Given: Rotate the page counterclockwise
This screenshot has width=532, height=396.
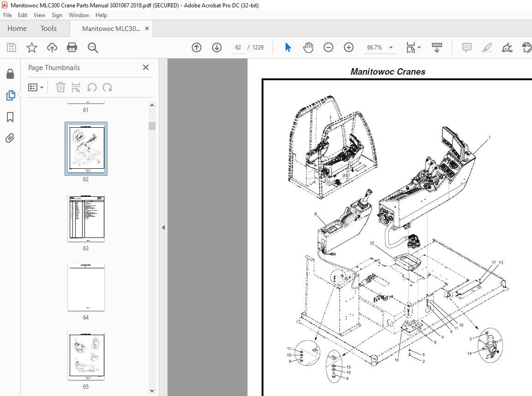Looking at the screenshot, I should tap(92, 88).
